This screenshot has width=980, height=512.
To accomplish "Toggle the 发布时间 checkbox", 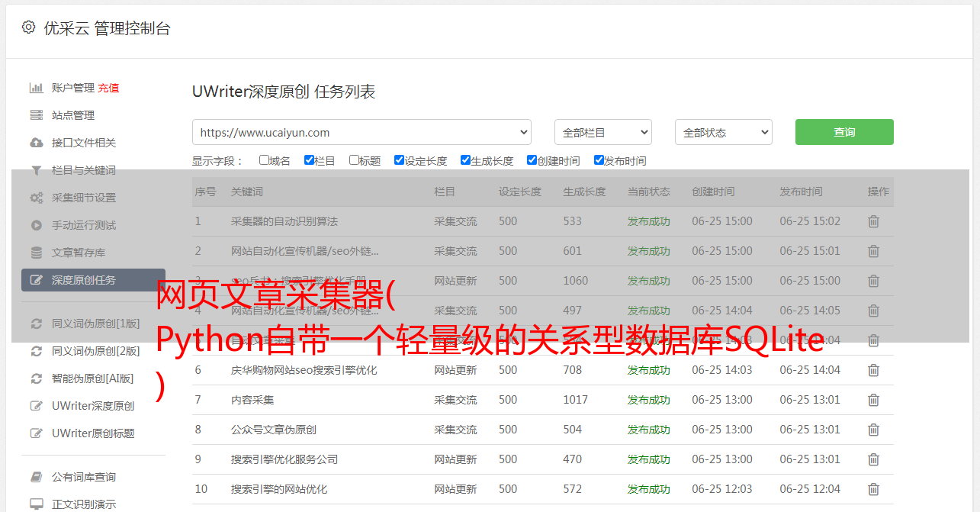I will (599, 160).
